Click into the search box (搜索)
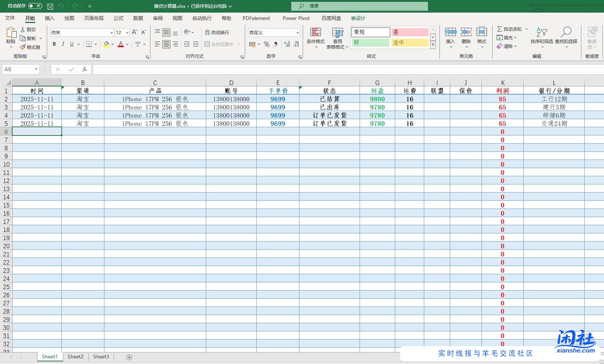The height and width of the screenshot is (364, 604). pyautogui.click(x=360, y=6)
